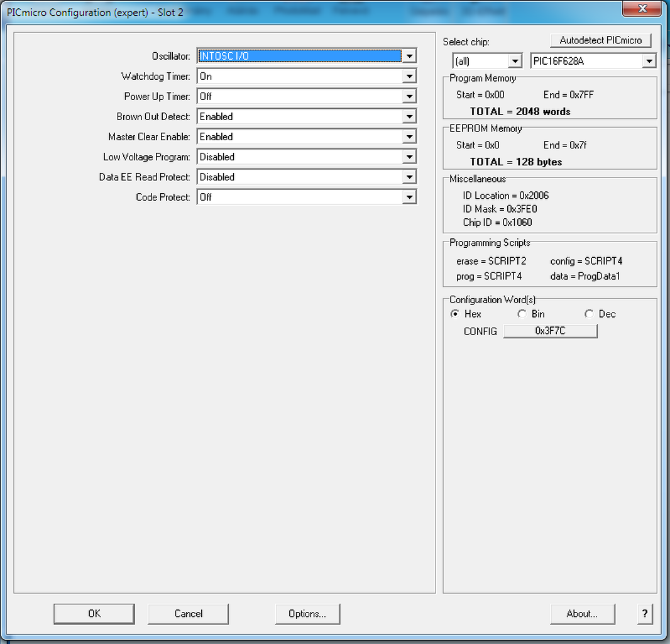The width and height of the screenshot is (670, 644).
Task: Open the Code Protect dropdown
Action: point(306,197)
